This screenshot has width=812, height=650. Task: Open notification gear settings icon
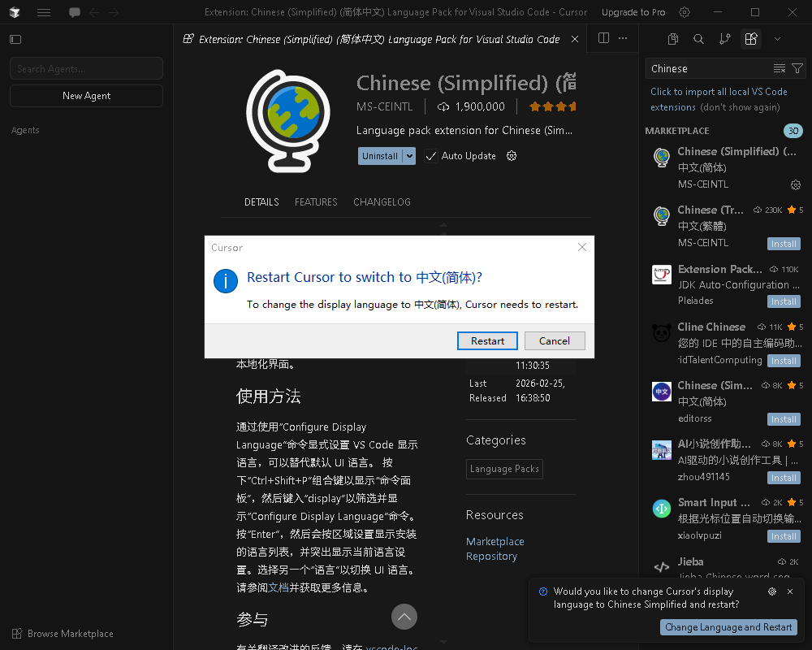(772, 591)
